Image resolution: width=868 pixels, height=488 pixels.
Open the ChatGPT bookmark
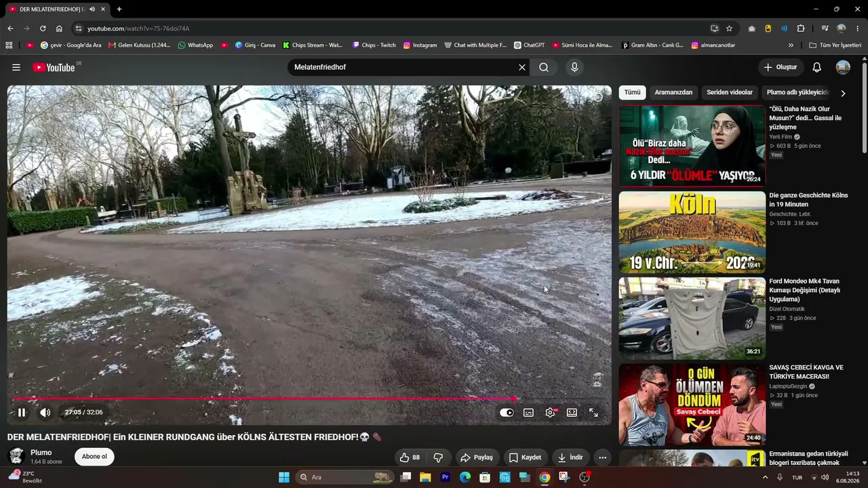pos(530,45)
